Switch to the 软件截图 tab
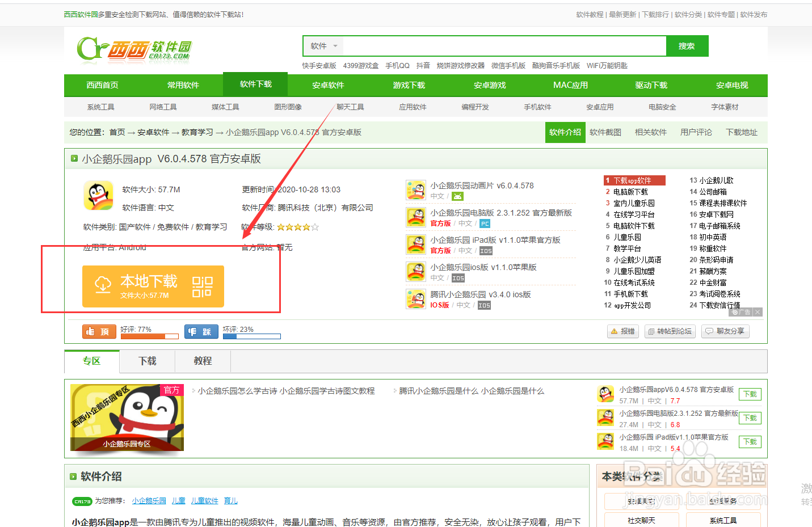Screen dimensions: 812x527 coord(605,132)
